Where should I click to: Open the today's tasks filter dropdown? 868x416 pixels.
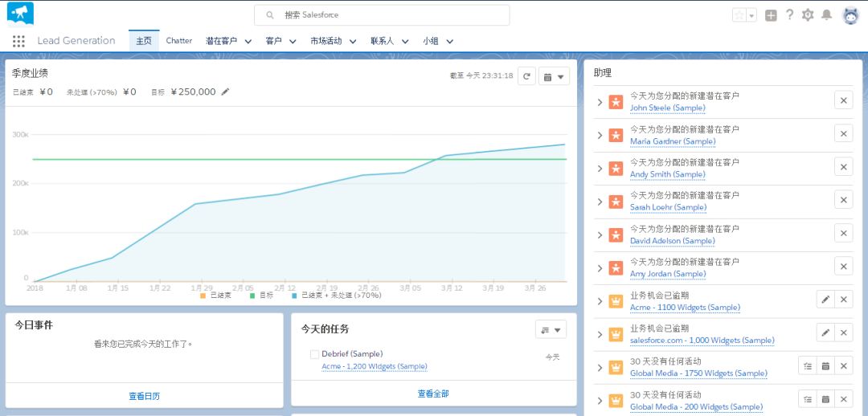(x=551, y=329)
